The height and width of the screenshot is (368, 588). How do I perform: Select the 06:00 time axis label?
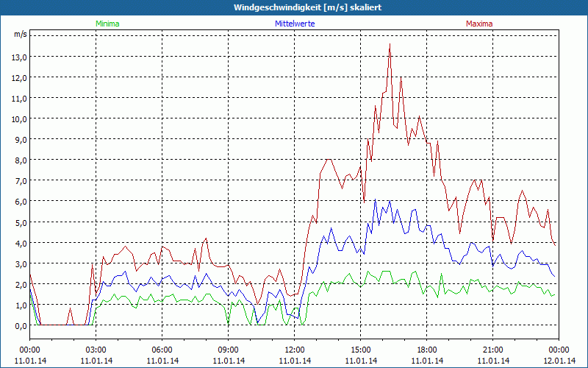[162, 350]
